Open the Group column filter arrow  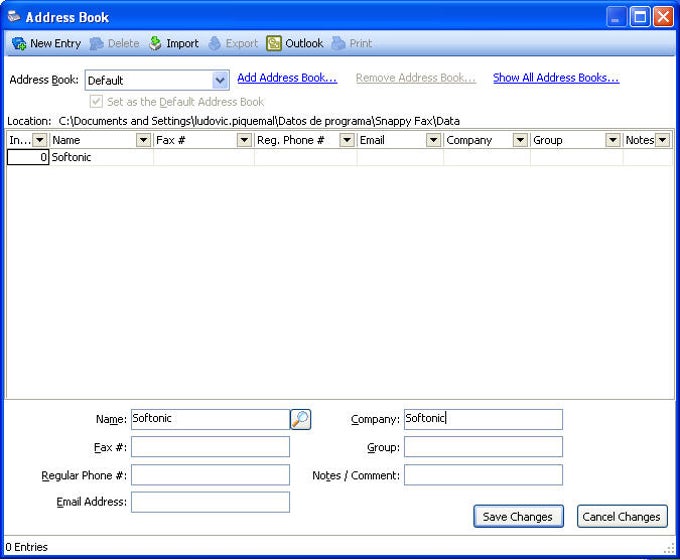coord(612,140)
